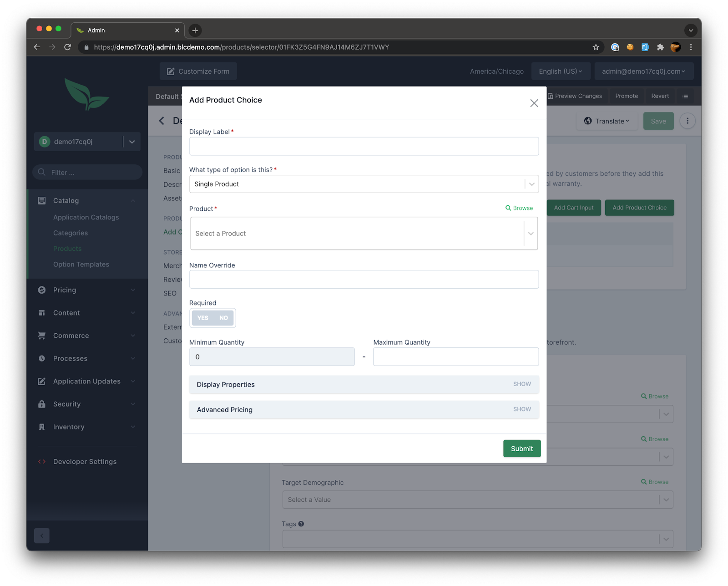Go back using the product page chevron
This screenshot has width=728, height=586.
[x=162, y=121]
